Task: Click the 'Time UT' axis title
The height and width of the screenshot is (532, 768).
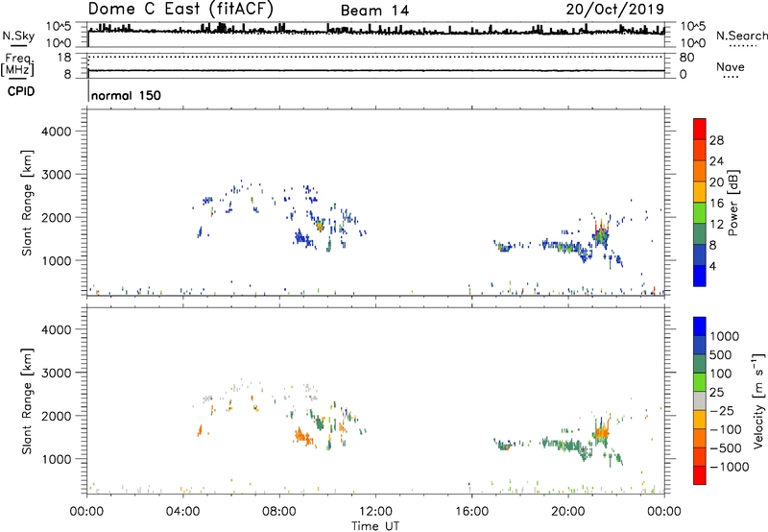Action: click(x=375, y=525)
